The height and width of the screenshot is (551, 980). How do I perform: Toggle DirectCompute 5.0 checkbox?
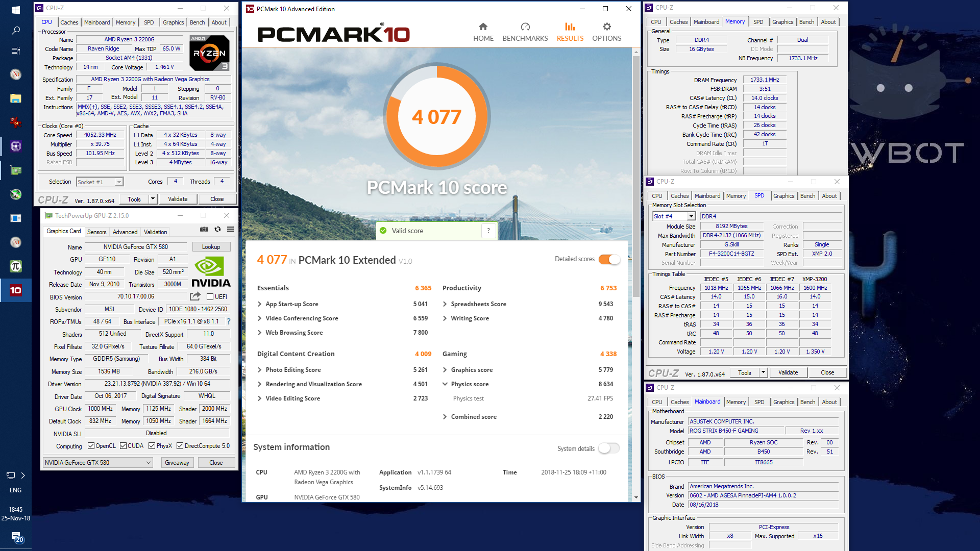point(180,446)
